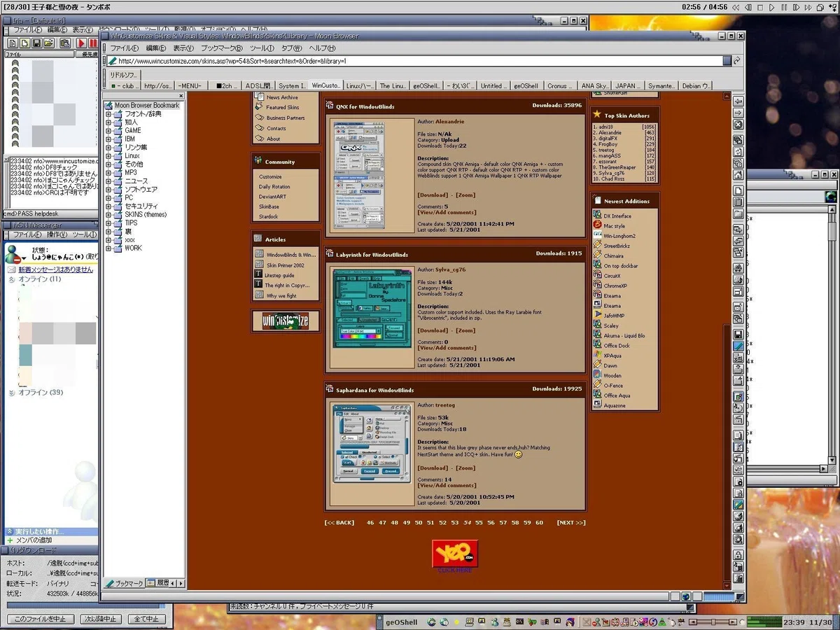This screenshot has width=840, height=630.
Task: Open the ブックマーク menu in Moon Browser
Action: 221,48
